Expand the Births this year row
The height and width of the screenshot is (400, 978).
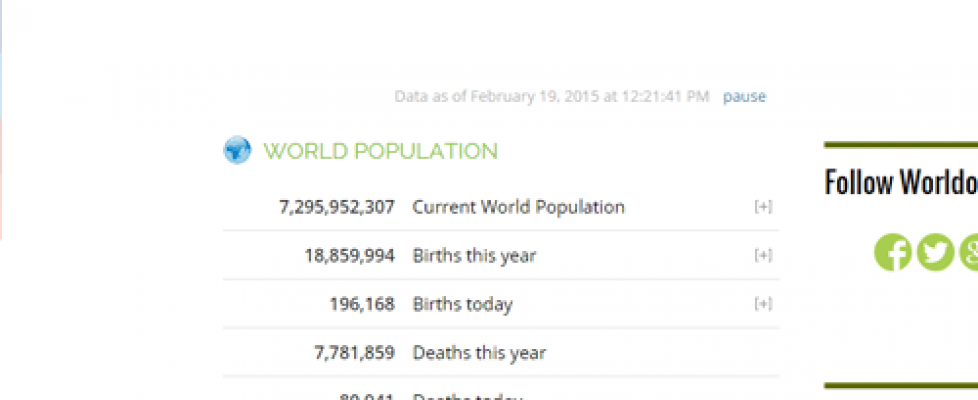click(763, 255)
